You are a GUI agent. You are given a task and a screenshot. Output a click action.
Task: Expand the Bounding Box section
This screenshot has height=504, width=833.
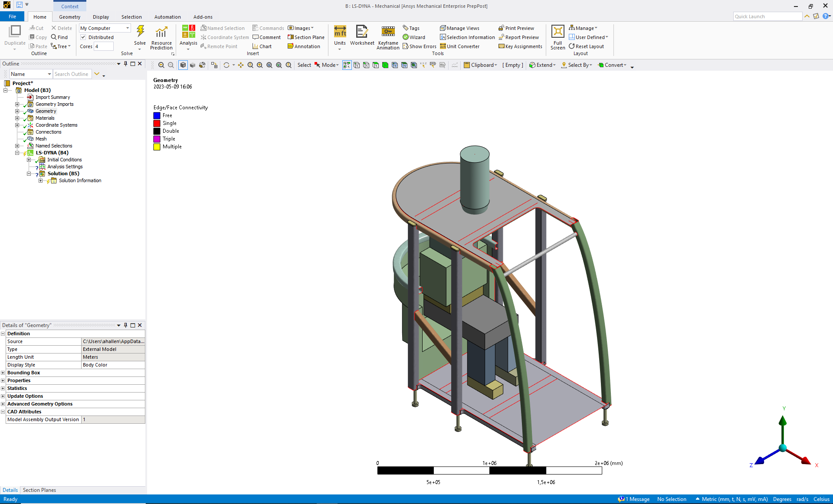coord(3,373)
